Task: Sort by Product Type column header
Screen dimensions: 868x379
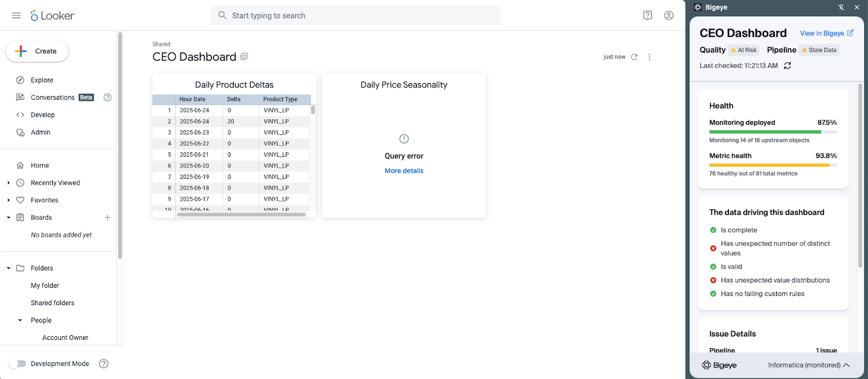Action: (x=280, y=99)
